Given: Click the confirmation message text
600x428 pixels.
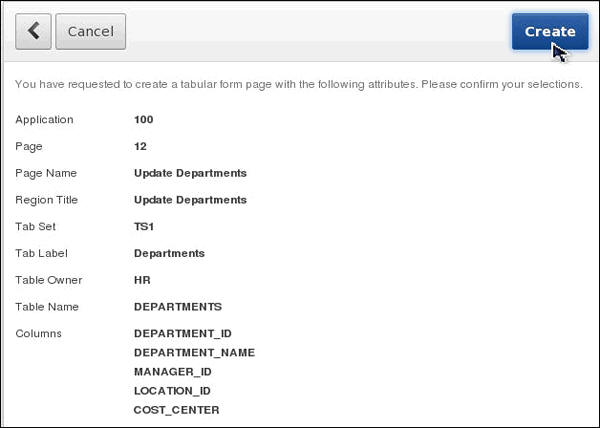Looking at the screenshot, I should (299, 84).
